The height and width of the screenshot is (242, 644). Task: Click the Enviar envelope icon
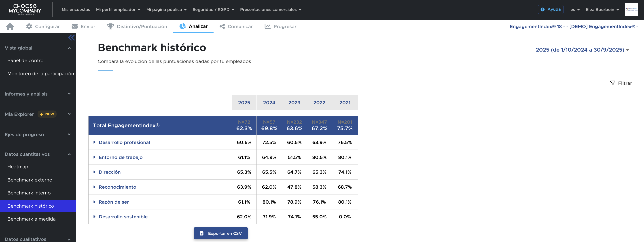74,26
